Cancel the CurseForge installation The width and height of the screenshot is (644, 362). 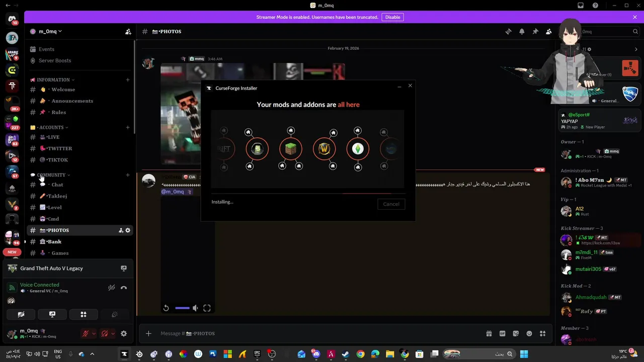391,204
